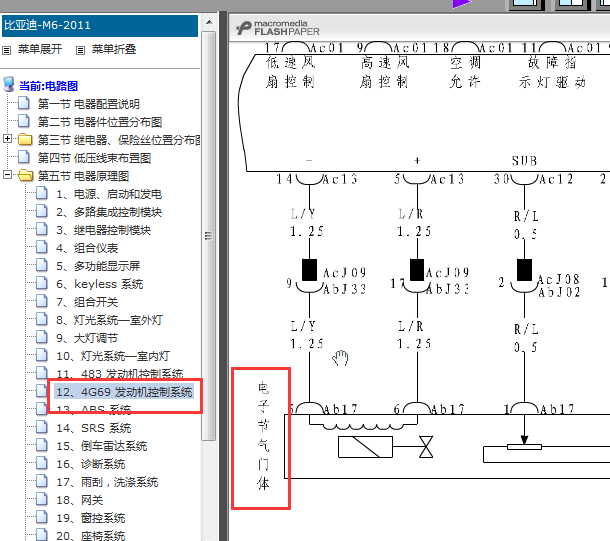Click the 菜单展开 list icon
Screen dimensions: 610x541
pyautogui.click(x=7, y=50)
